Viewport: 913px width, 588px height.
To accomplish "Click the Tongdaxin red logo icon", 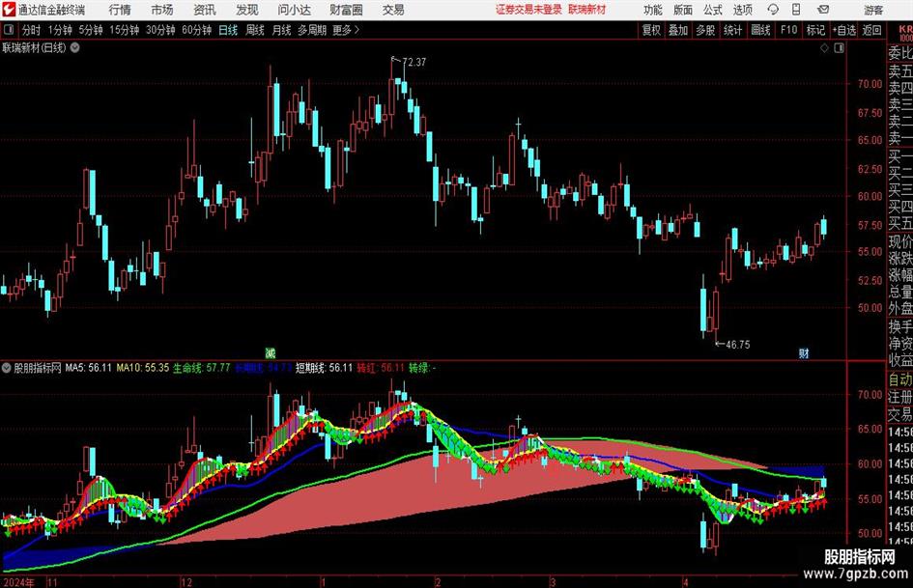I will point(8,10).
